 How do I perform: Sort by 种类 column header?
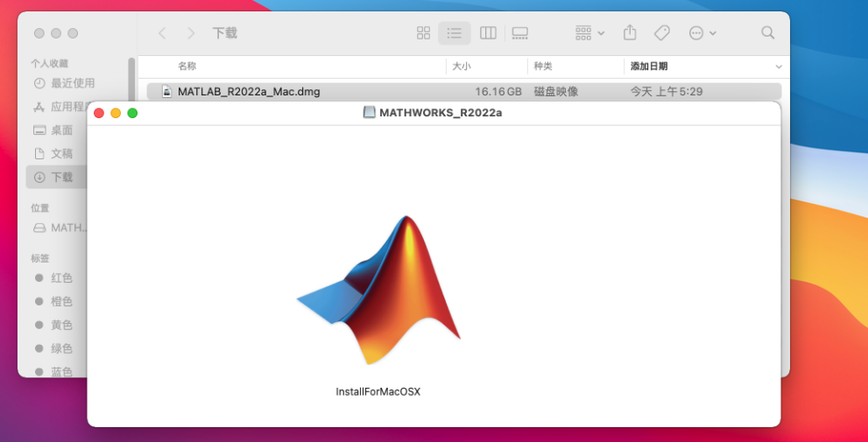[x=543, y=67]
